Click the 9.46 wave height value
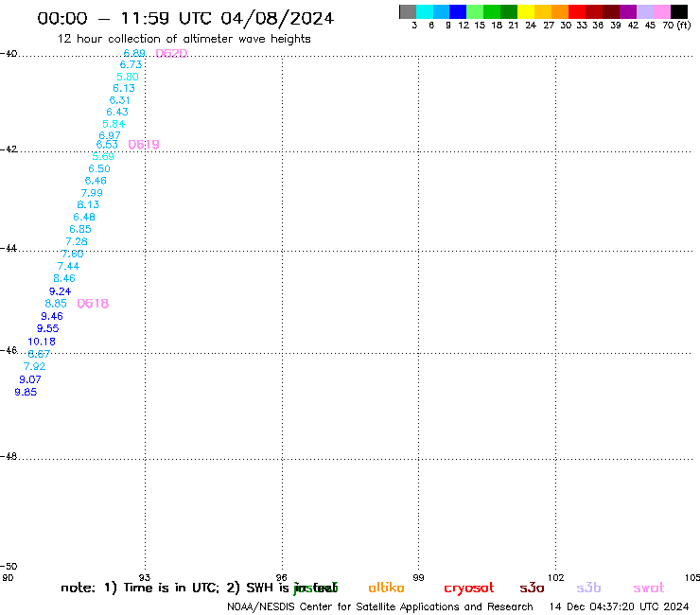Screen dimensions: 700x615 tap(52, 317)
